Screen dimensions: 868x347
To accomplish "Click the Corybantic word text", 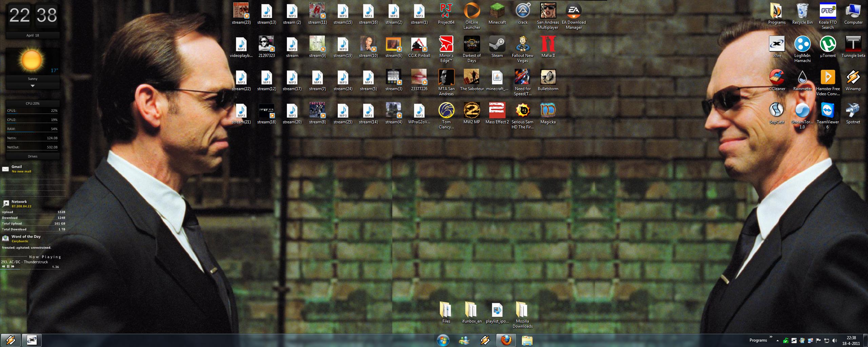I will 20,241.
